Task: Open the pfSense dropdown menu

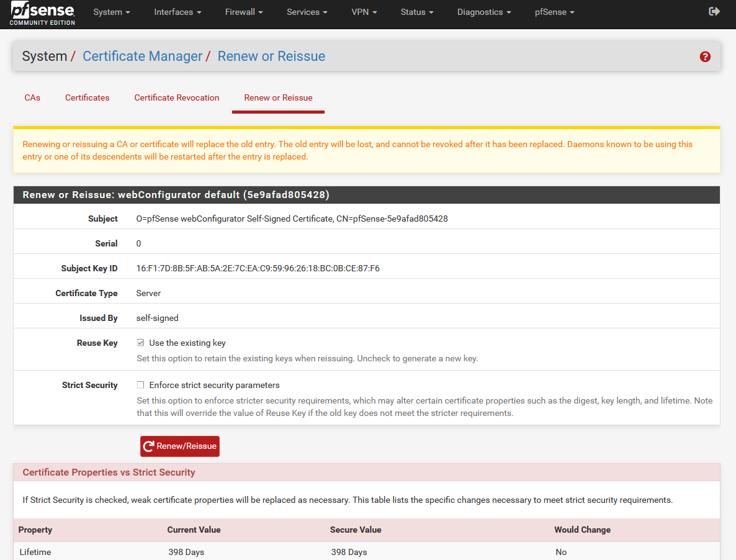Action: (554, 12)
